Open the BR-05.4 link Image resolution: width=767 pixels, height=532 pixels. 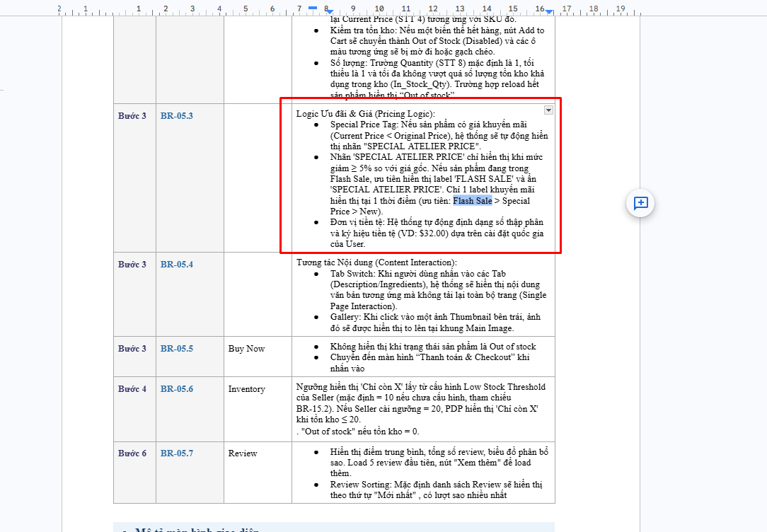(x=177, y=265)
